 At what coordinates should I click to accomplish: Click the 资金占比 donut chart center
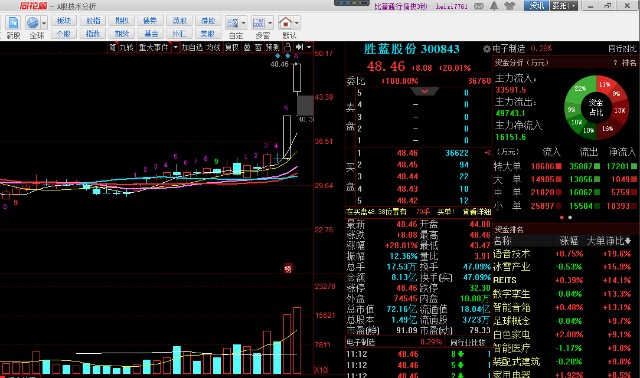pyautogui.click(x=596, y=107)
